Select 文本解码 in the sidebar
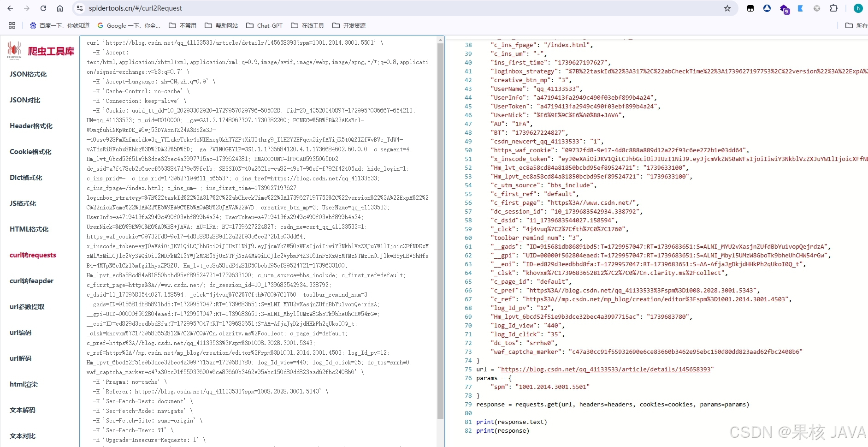Image resolution: width=868 pixels, height=447 pixels. [x=23, y=410]
